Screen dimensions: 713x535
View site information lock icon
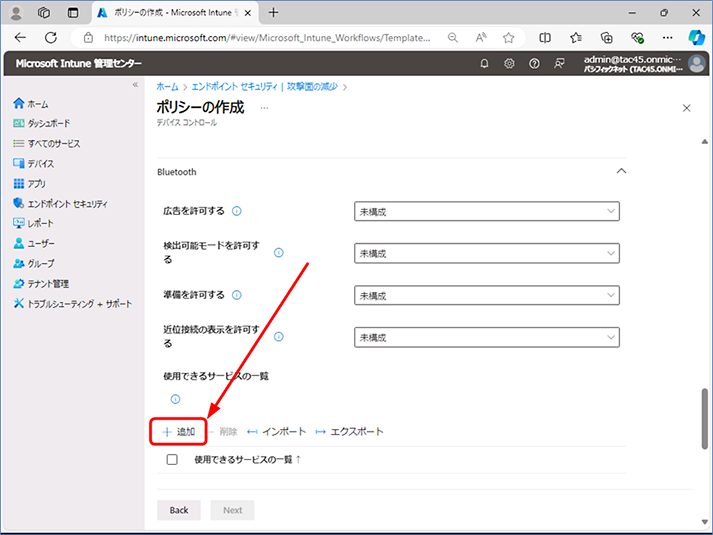89,38
